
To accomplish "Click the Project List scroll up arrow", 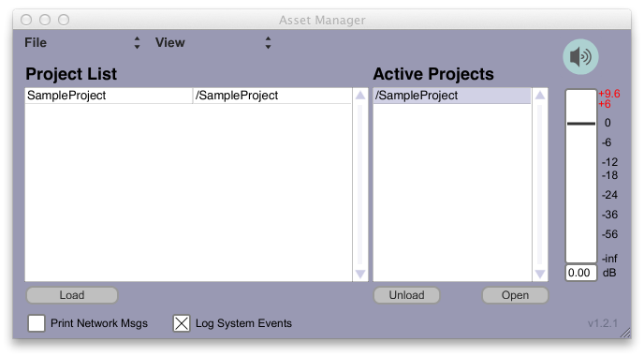I will point(360,96).
